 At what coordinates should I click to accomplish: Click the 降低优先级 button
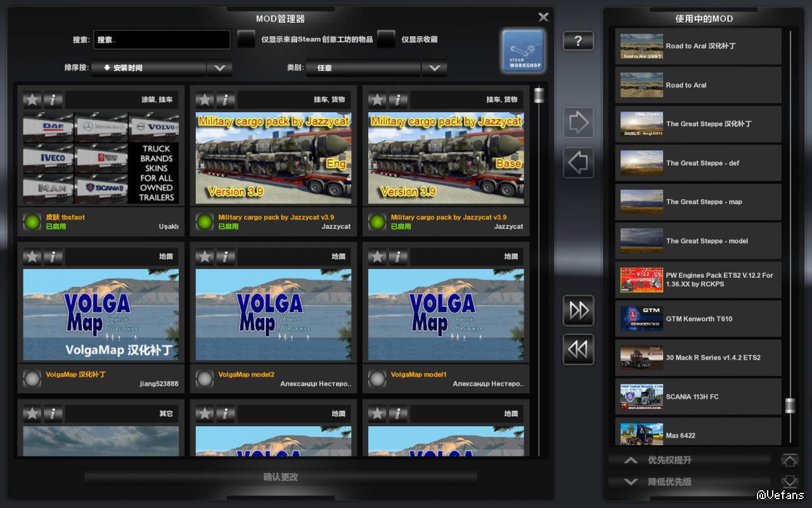click(x=690, y=482)
